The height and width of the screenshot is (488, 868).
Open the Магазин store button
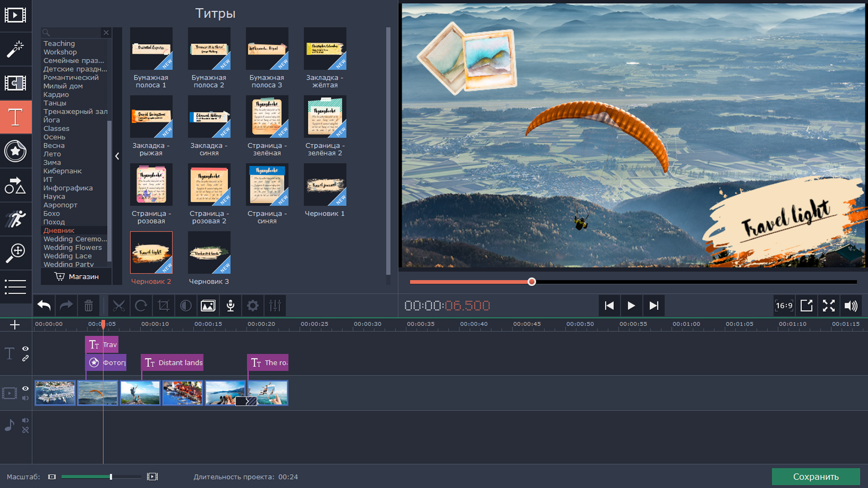(x=76, y=277)
